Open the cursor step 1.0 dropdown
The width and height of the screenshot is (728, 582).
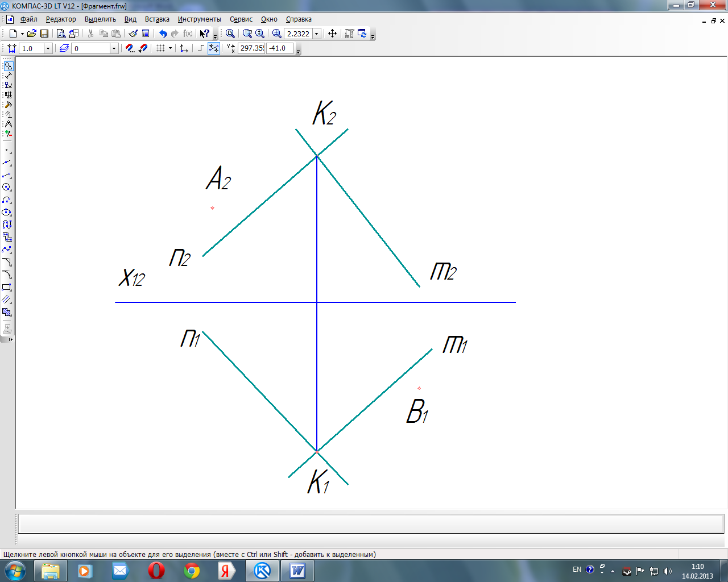(x=48, y=48)
